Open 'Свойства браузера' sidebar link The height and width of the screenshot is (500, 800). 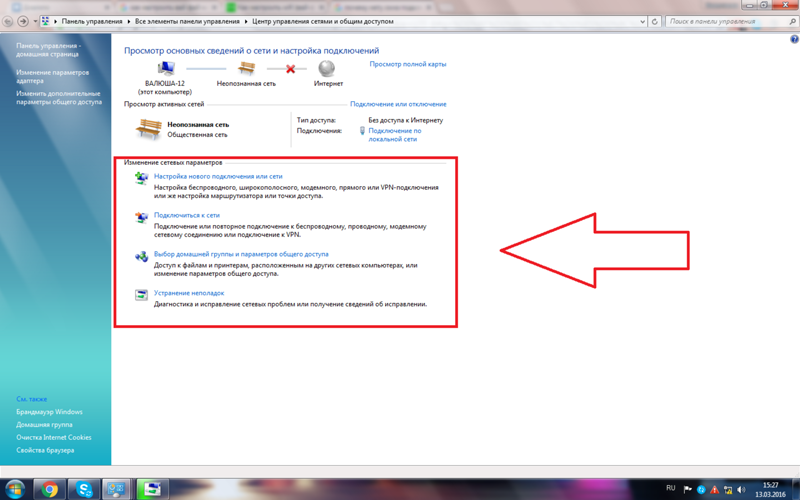[45, 450]
